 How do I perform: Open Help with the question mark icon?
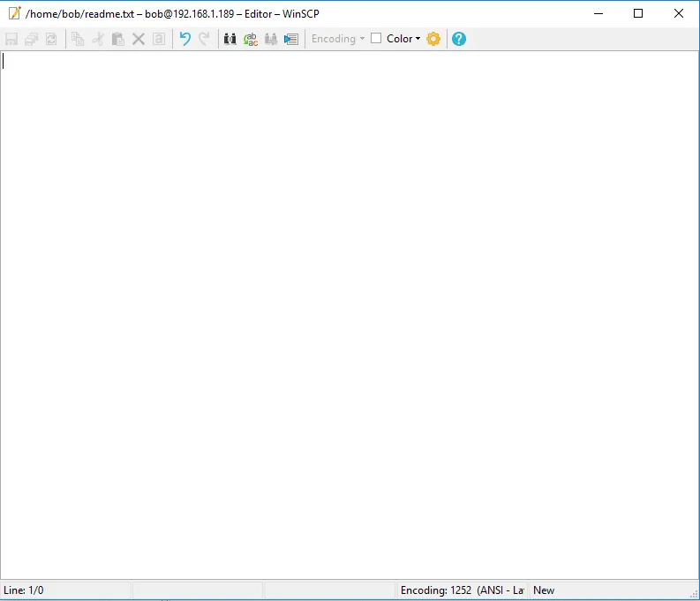[x=459, y=39]
